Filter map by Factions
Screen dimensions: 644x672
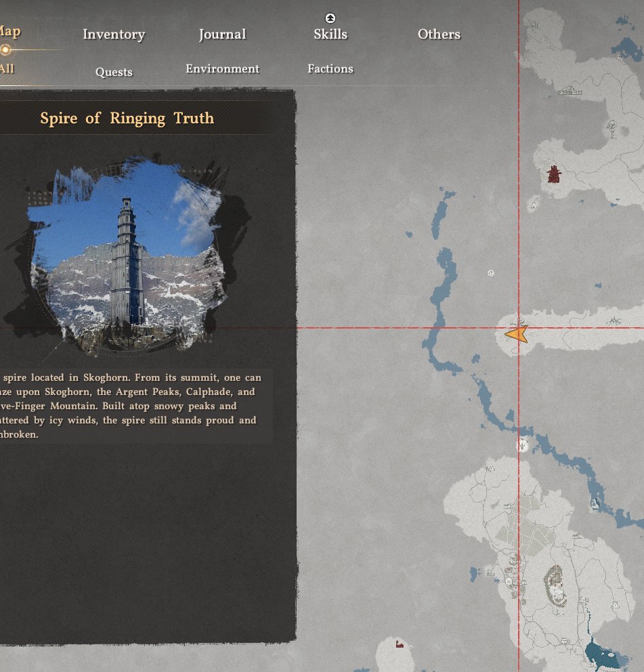(x=330, y=68)
